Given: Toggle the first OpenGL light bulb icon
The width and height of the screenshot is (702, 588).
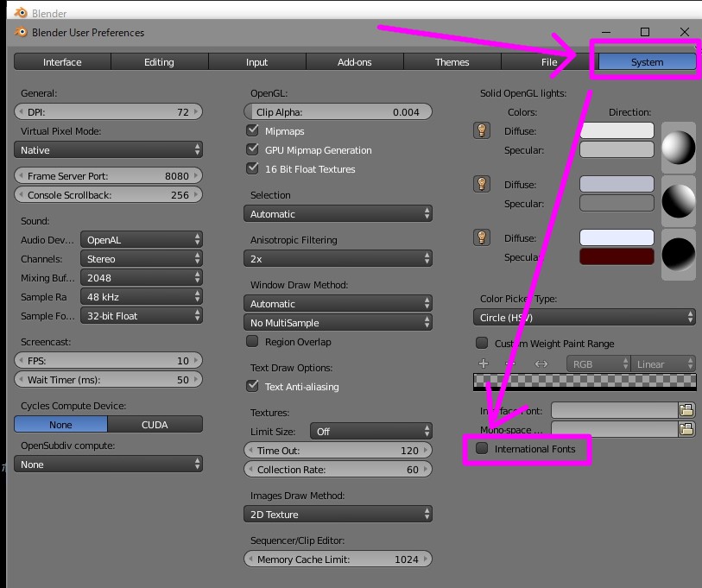Looking at the screenshot, I should 482,130.
